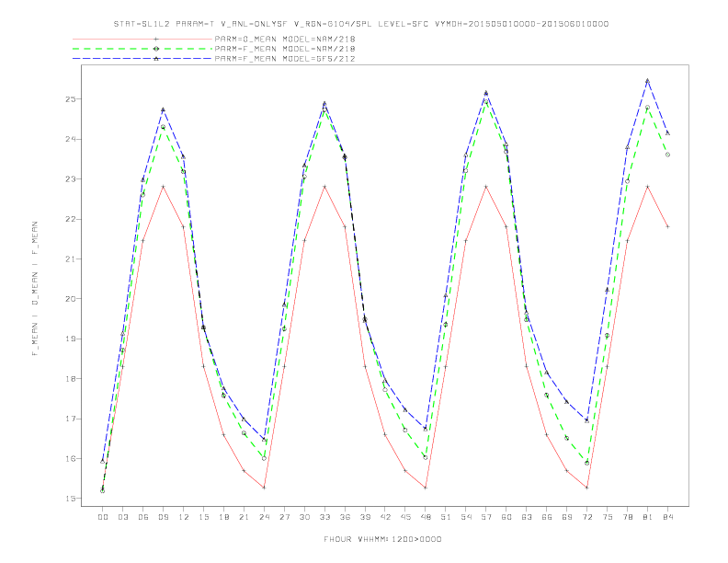
Task: Select legend entry PARM=F_MEAN MODEL=NAM/218
Action: [285, 49]
